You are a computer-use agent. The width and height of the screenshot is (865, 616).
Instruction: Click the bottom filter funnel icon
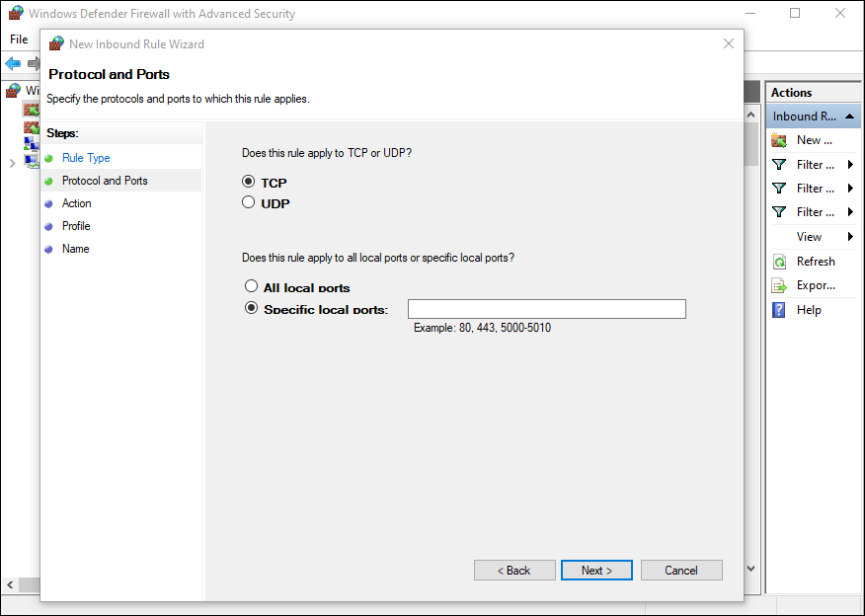tap(779, 212)
